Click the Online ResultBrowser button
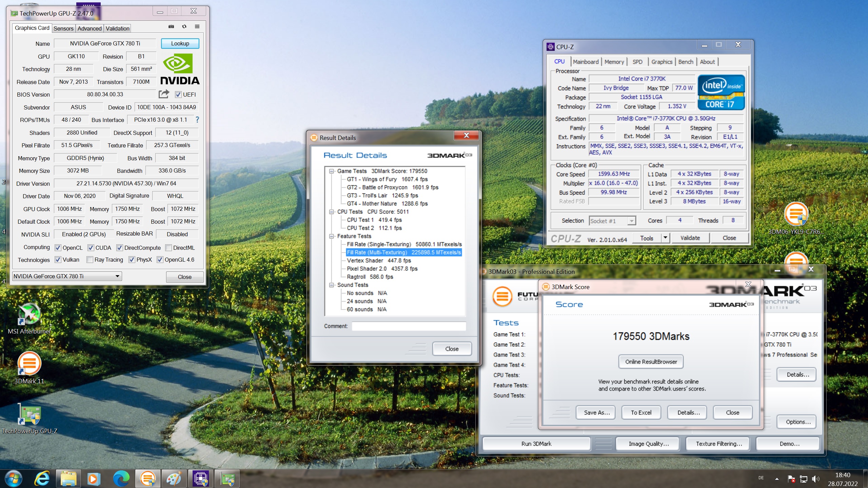 coord(651,362)
